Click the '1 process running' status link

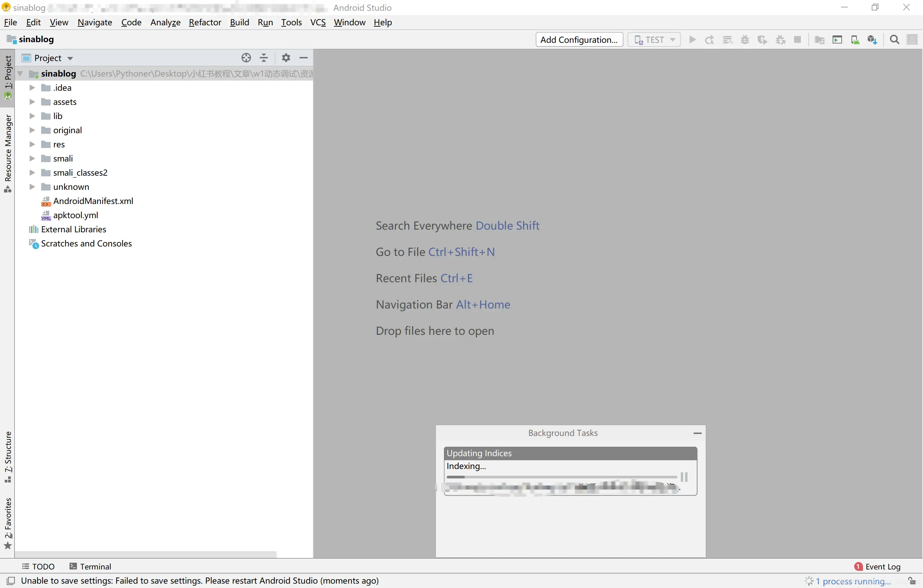tap(852, 581)
